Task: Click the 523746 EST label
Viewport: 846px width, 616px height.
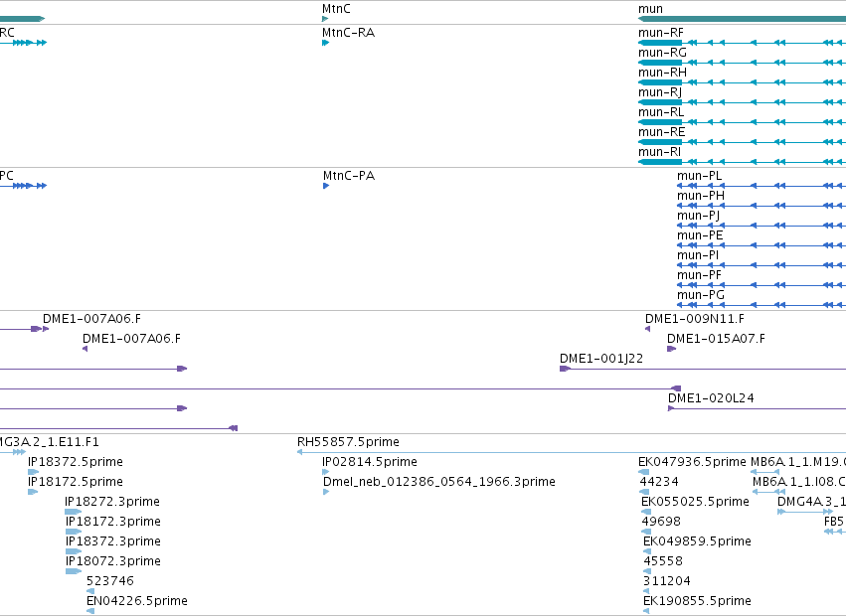Action: 110,581
